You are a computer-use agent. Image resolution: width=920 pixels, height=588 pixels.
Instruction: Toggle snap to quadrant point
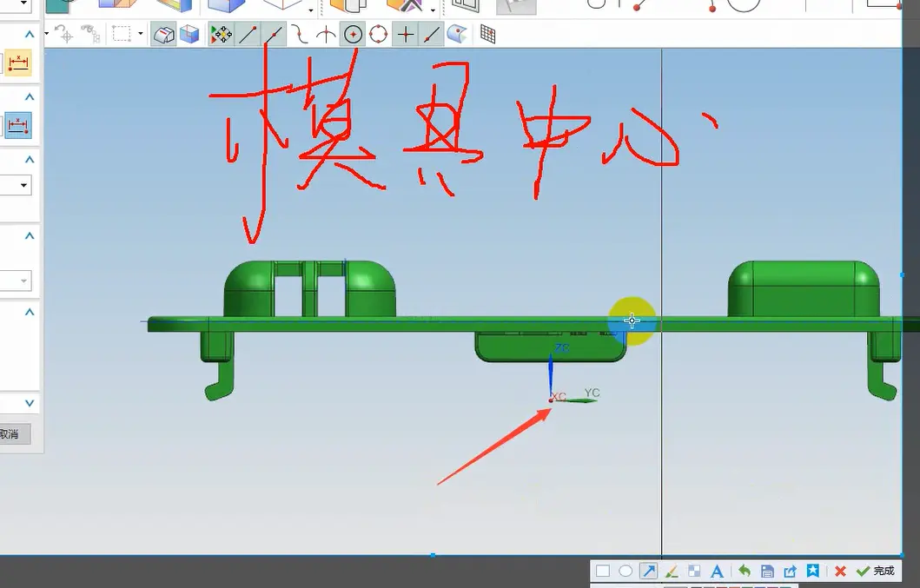[x=379, y=35]
